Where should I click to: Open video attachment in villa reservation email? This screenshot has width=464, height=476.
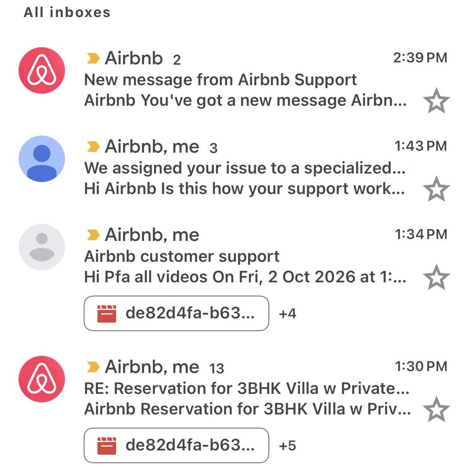[176, 445]
